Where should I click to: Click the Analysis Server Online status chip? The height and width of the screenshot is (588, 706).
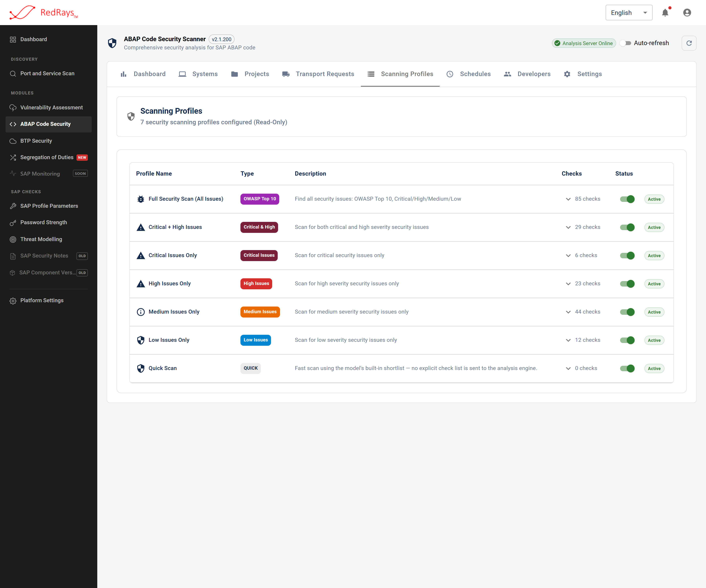[x=584, y=43]
